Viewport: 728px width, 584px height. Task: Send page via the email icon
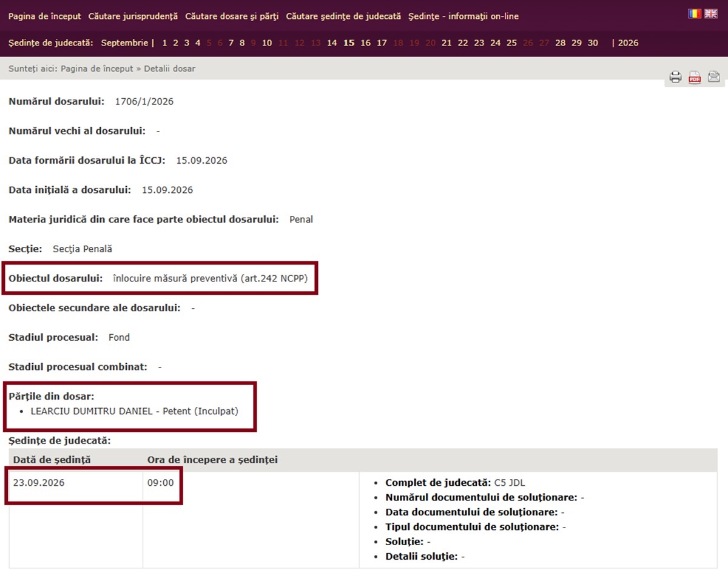[x=713, y=76]
